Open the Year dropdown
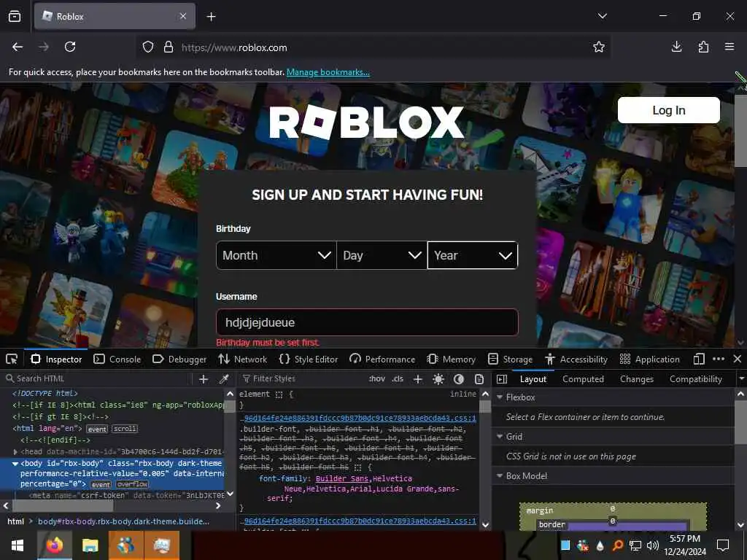The image size is (747, 560). 472,255
